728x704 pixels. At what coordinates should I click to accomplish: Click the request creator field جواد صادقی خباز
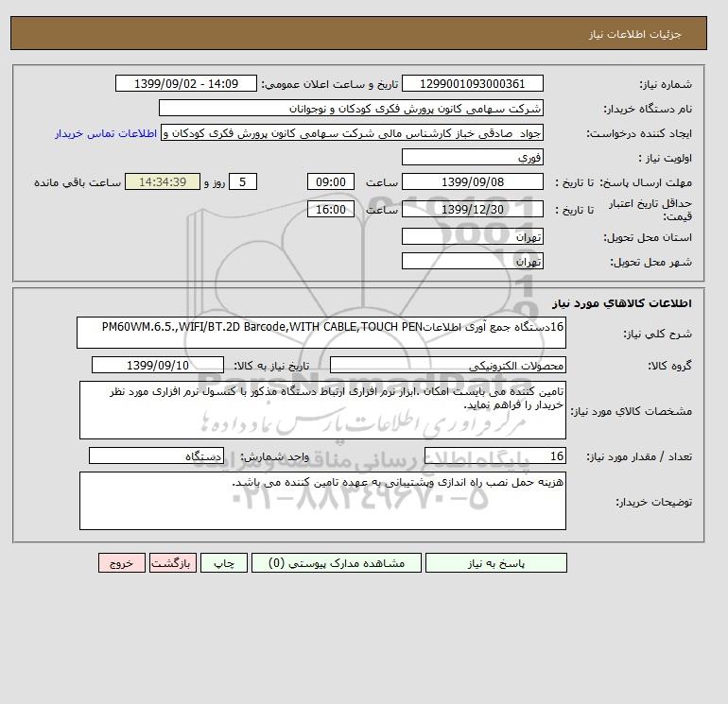[x=352, y=132]
